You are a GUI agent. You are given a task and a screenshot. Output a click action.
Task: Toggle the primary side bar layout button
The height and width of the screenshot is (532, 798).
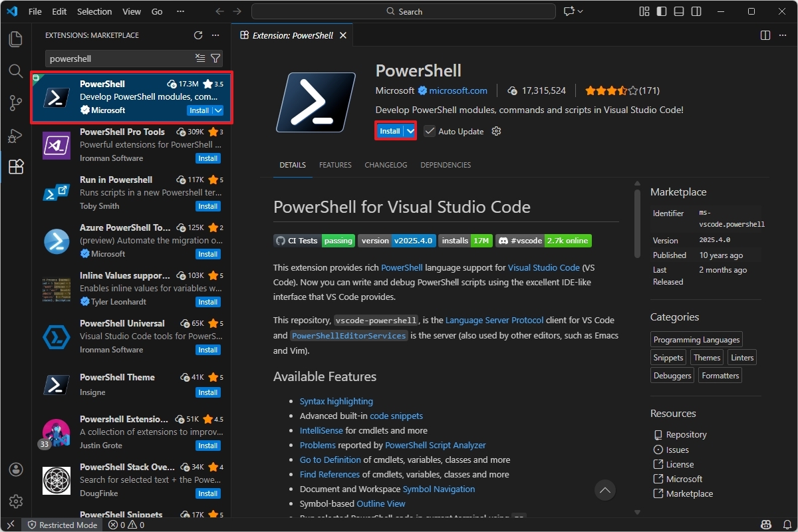pyautogui.click(x=661, y=11)
